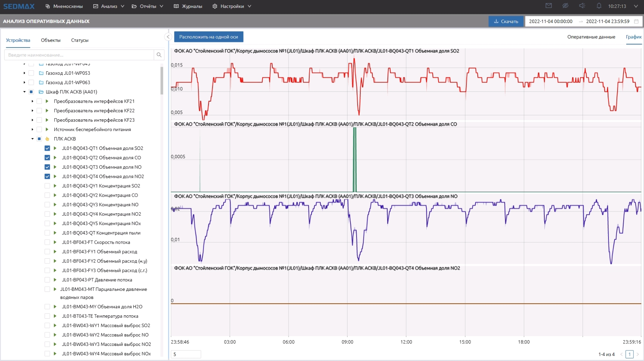The height and width of the screenshot is (361, 644).
Task: Click Расположить на одной оси button
Action: [208, 37]
